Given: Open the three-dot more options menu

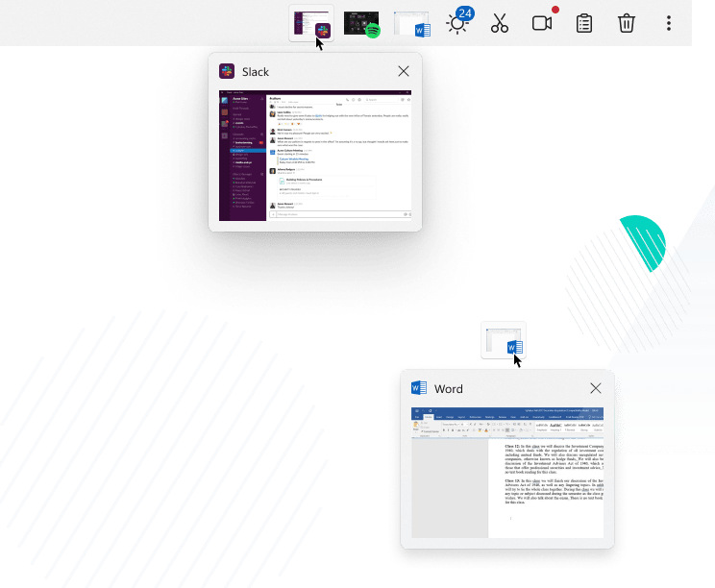Looking at the screenshot, I should coord(669,23).
